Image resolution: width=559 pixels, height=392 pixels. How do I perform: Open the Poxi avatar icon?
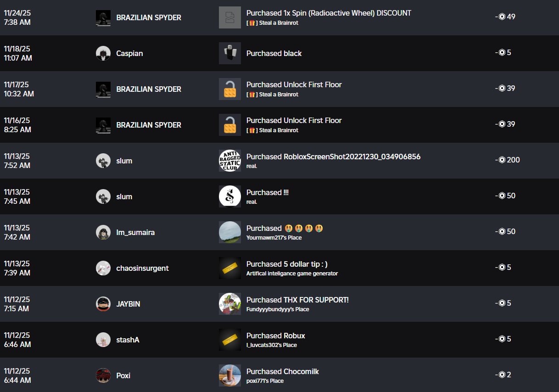click(x=103, y=375)
